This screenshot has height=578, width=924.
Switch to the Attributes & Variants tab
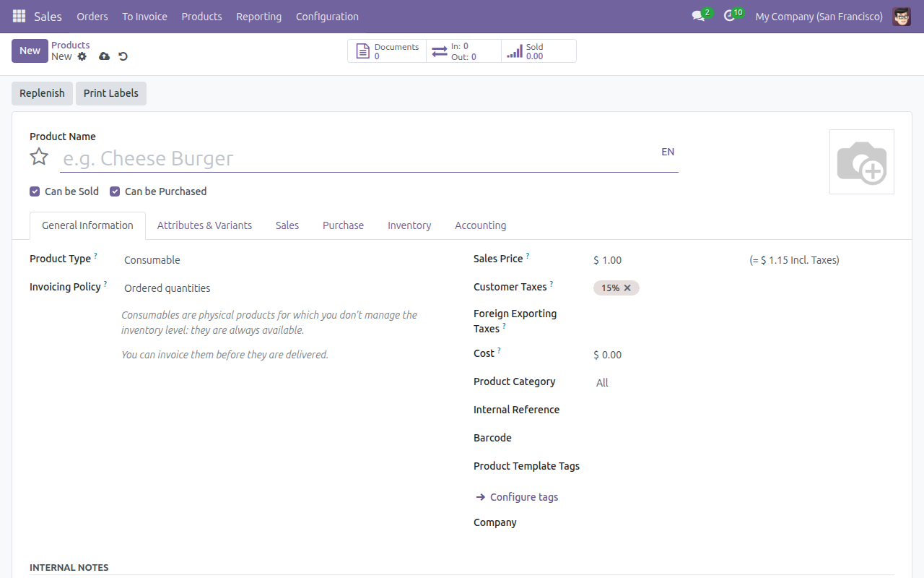coord(204,225)
